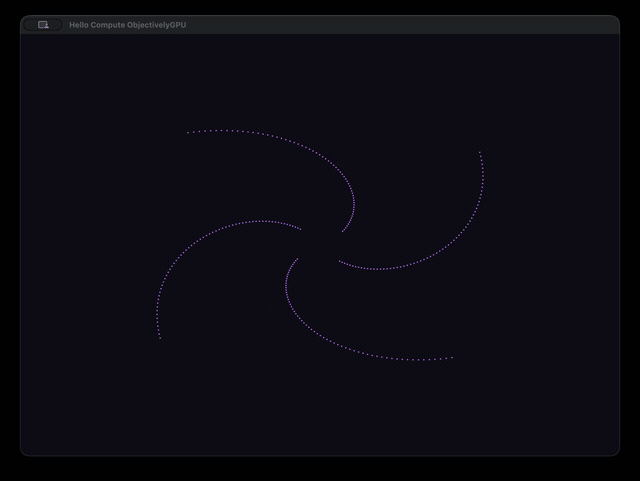
Task: Click the "Hello Compute ObjectivelyGPU" window title
Action: pos(127,25)
